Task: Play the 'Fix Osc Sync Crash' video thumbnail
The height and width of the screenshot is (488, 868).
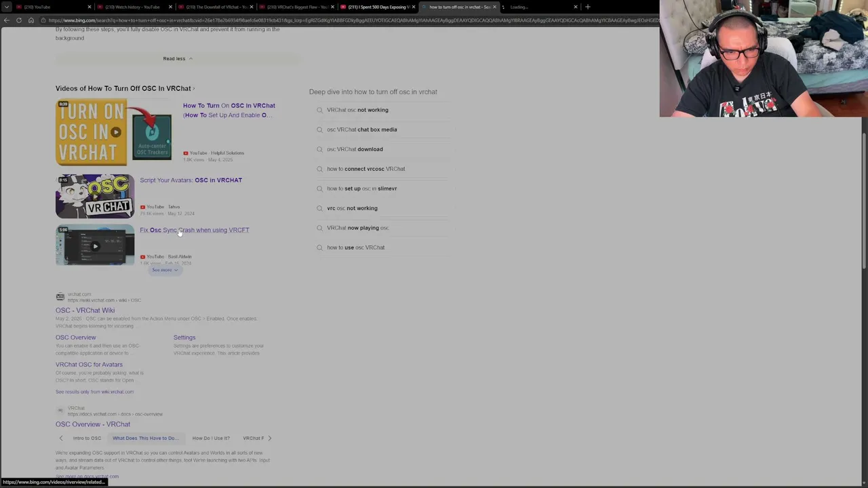Action: point(95,245)
